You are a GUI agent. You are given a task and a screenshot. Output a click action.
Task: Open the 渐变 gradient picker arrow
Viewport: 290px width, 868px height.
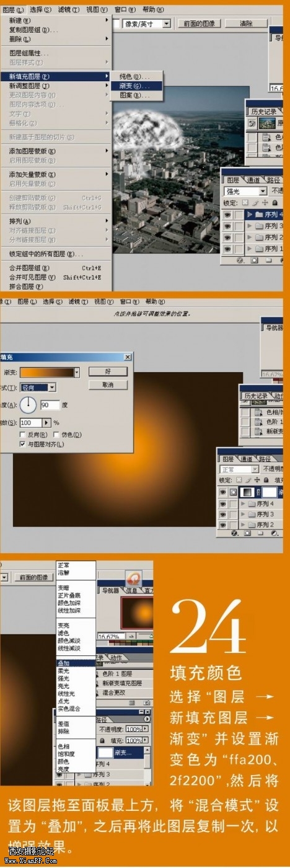point(77,372)
